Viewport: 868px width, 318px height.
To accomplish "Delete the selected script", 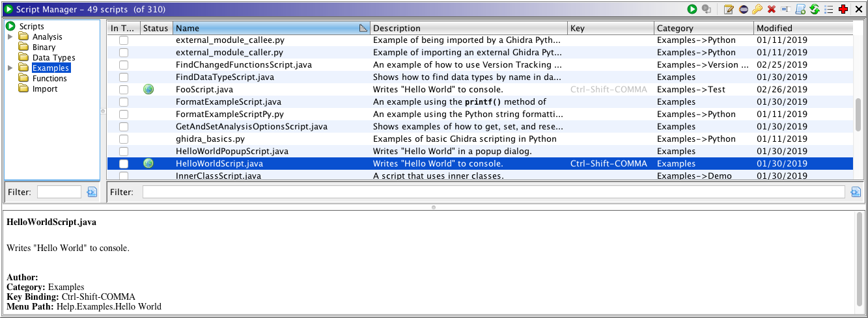I will 772,9.
